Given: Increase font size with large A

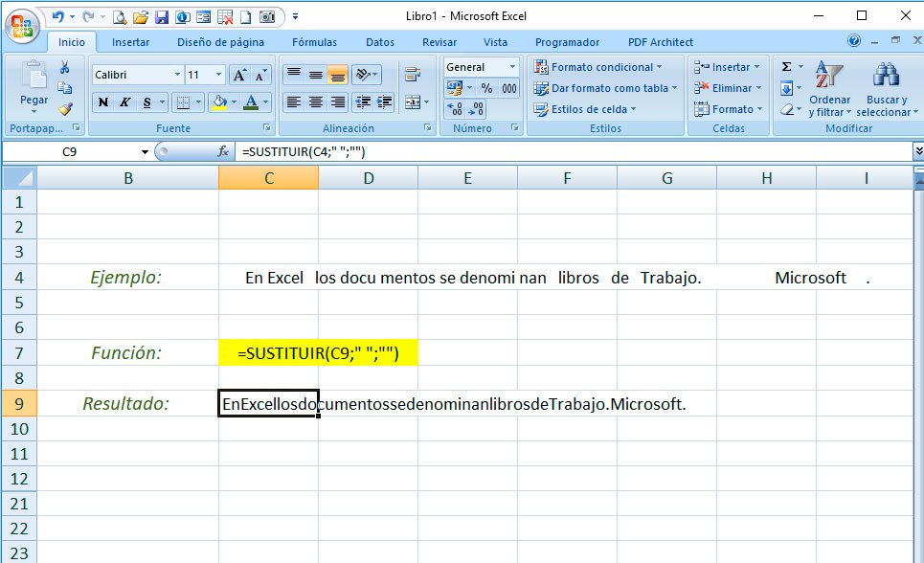Looking at the screenshot, I should tap(239, 75).
